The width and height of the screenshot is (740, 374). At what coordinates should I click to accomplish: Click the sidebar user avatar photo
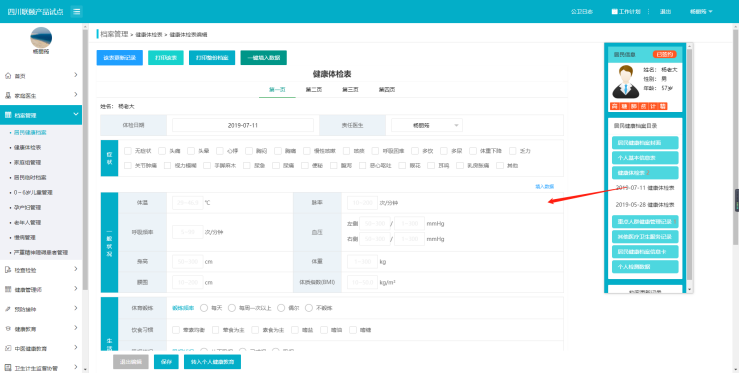pos(41,37)
